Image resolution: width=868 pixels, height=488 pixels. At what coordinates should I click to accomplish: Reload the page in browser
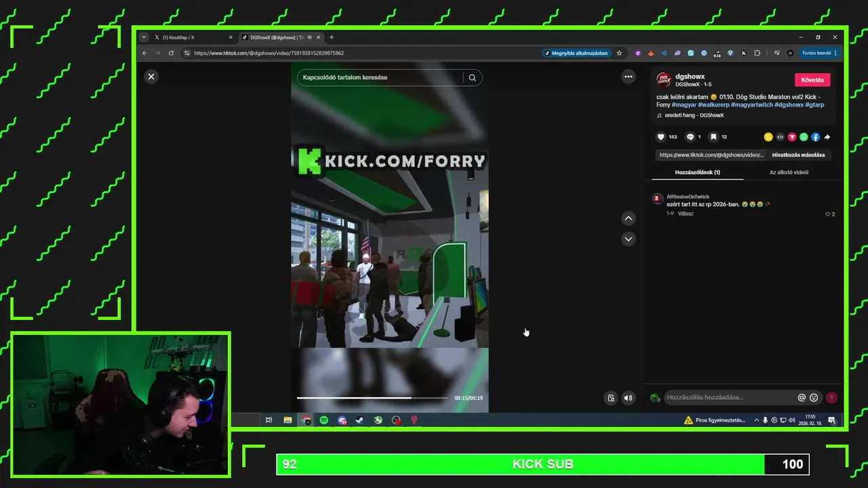[171, 53]
